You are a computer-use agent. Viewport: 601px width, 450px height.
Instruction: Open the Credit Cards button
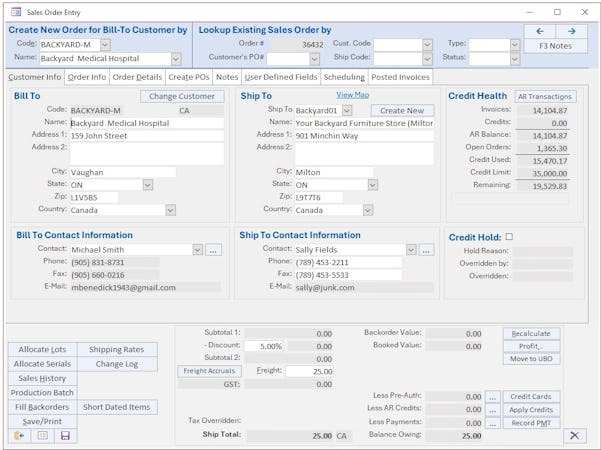click(531, 397)
